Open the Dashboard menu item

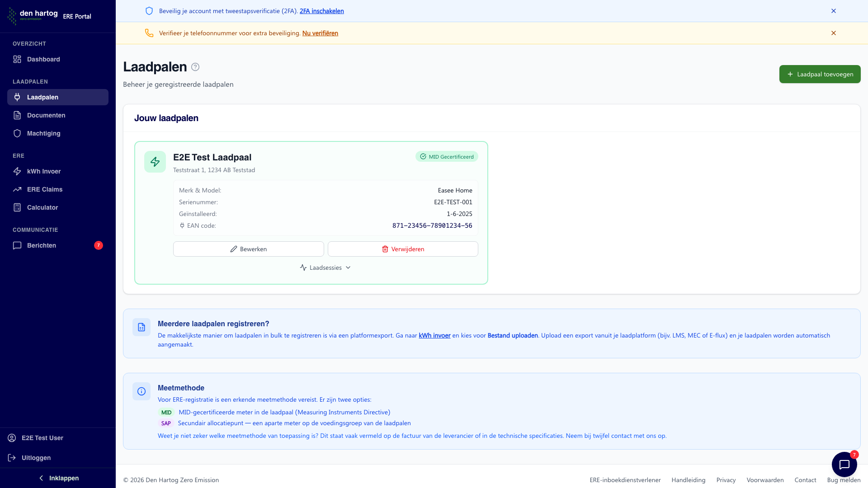(x=43, y=59)
